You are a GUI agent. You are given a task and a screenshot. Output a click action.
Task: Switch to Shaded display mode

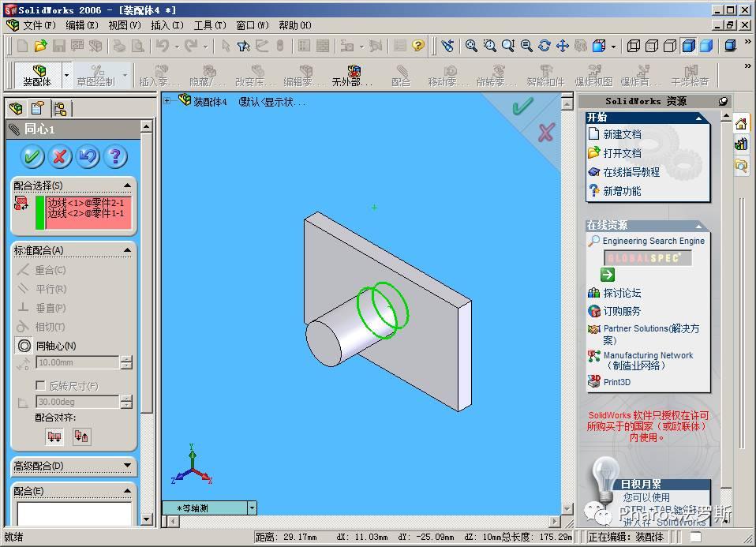(x=706, y=46)
